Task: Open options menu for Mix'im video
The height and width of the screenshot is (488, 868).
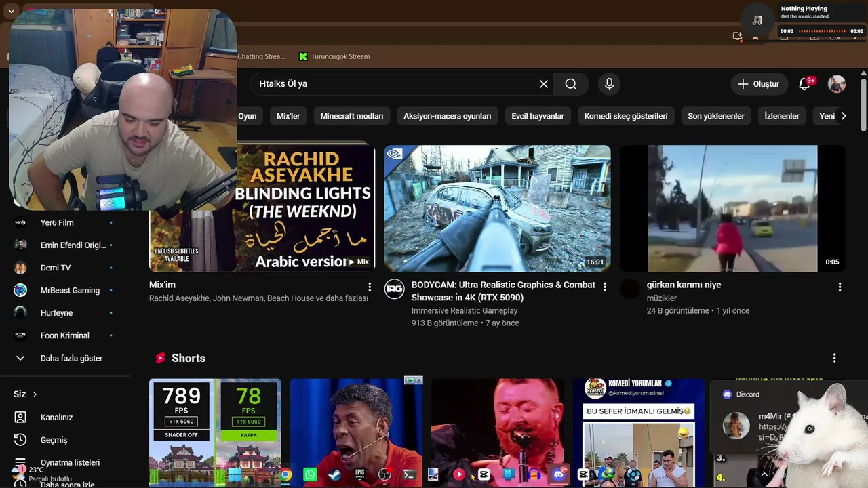Action: click(x=370, y=287)
